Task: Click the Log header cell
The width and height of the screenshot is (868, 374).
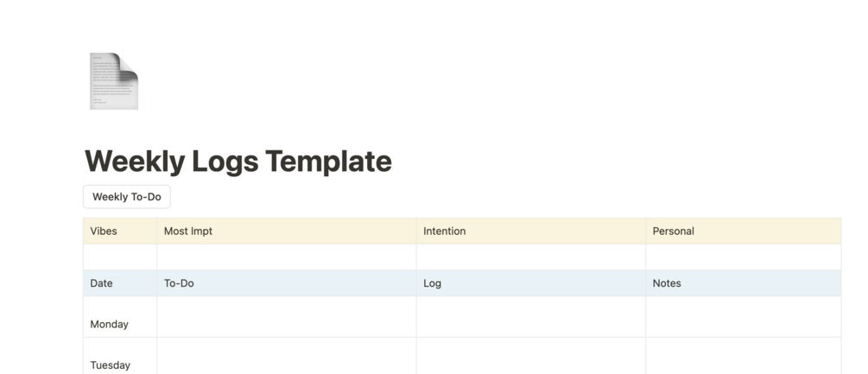Action: click(531, 283)
